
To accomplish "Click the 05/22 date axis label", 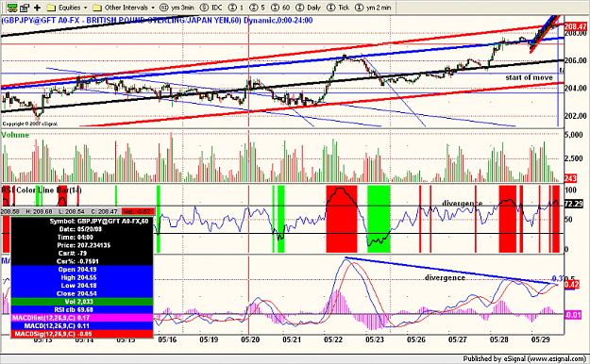I will [x=333, y=339].
